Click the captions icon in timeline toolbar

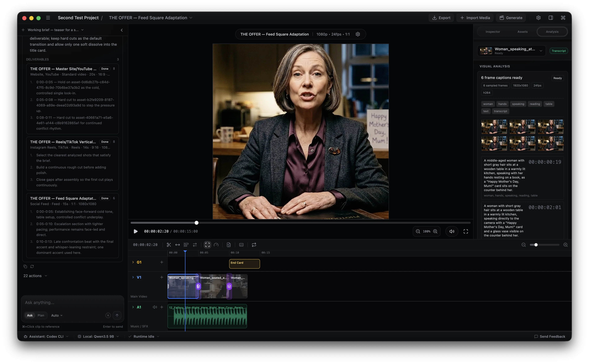241,245
